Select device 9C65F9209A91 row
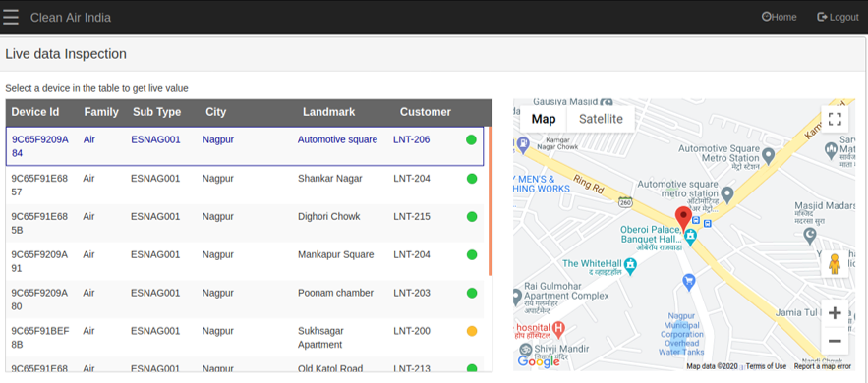The height and width of the screenshot is (383, 868). 245,261
